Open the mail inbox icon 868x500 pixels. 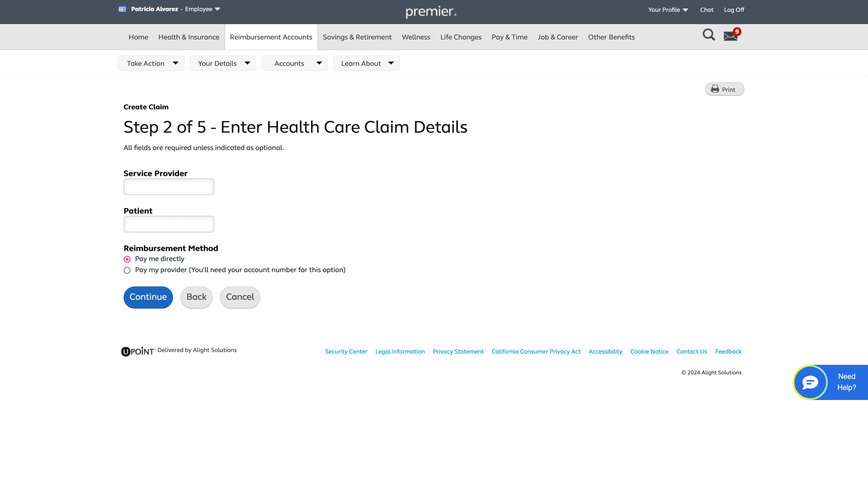[x=730, y=36]
